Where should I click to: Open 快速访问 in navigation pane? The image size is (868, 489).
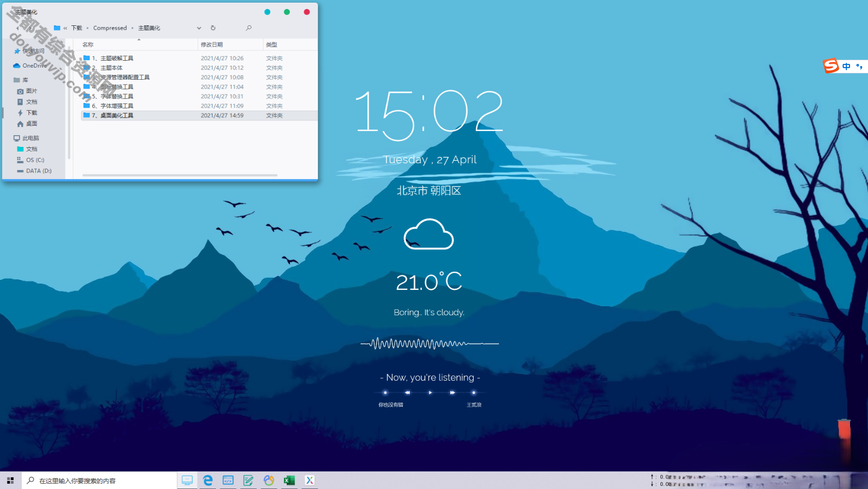(x=34, y=51)
